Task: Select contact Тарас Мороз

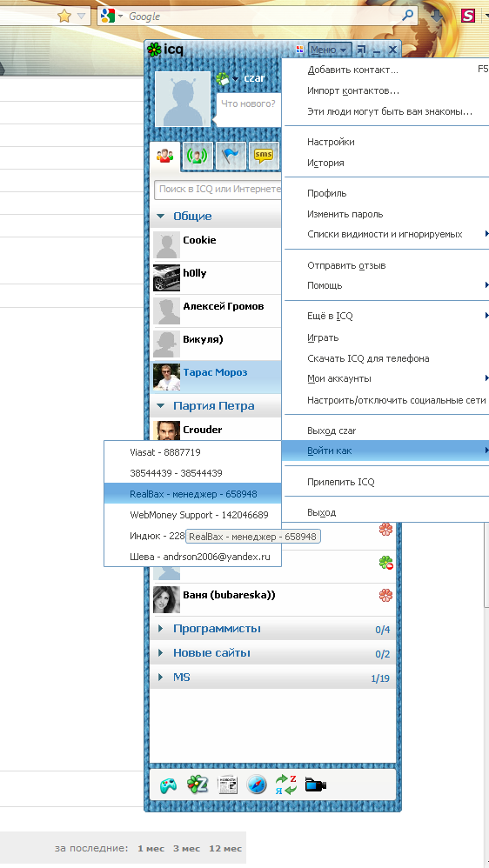Action: tap(217, 377)
